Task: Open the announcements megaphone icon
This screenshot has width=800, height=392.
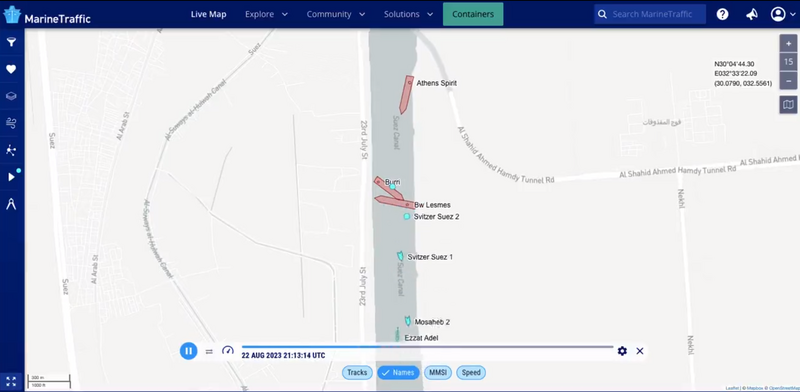Action: 752,14
